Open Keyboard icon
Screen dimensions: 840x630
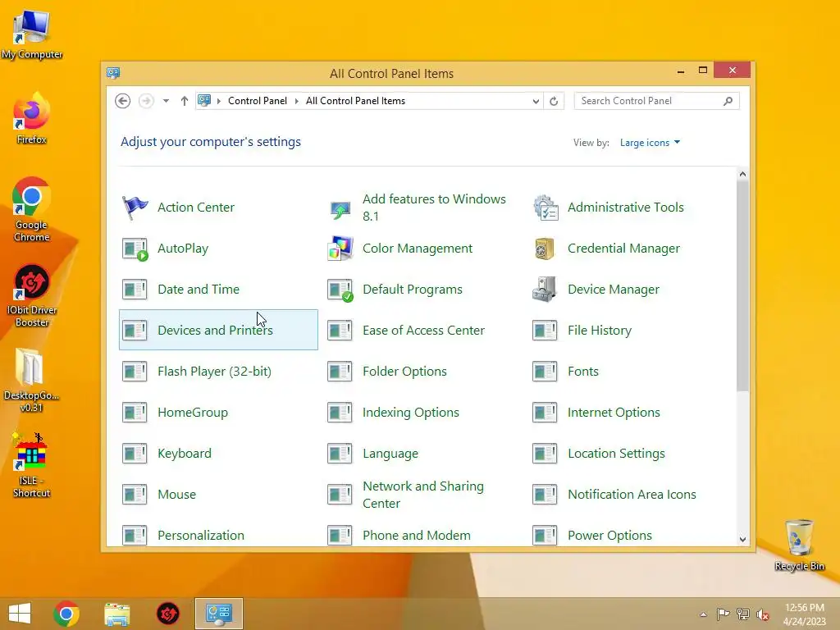(135, 454)
